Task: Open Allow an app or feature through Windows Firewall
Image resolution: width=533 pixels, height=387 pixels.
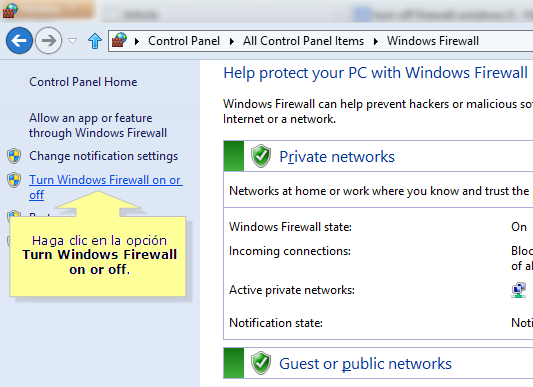Action: [x=98, y=125]
